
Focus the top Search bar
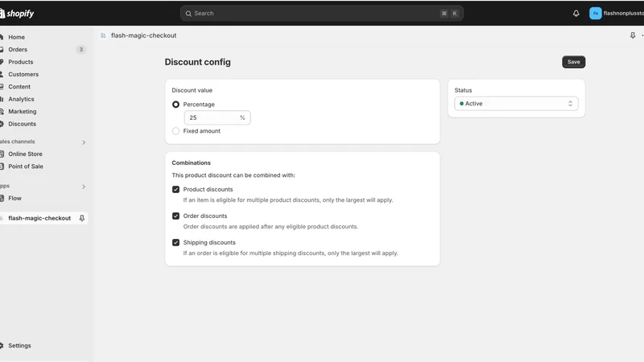click(321, 14)
